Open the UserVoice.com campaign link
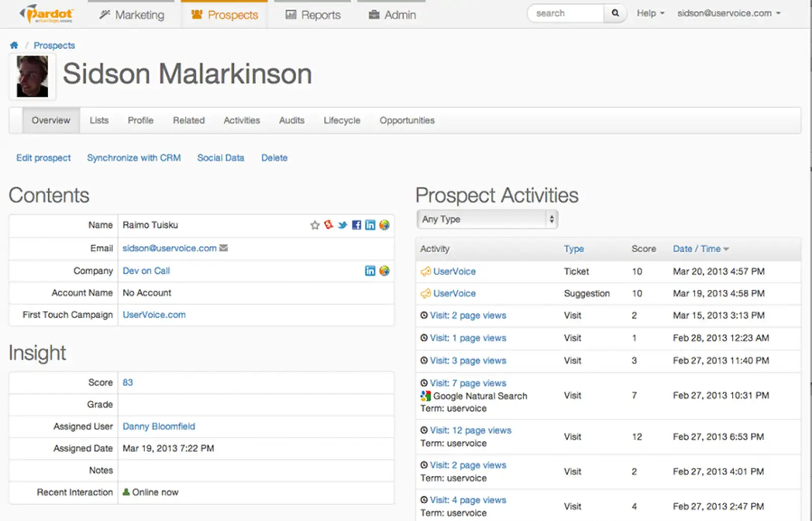 154,315
